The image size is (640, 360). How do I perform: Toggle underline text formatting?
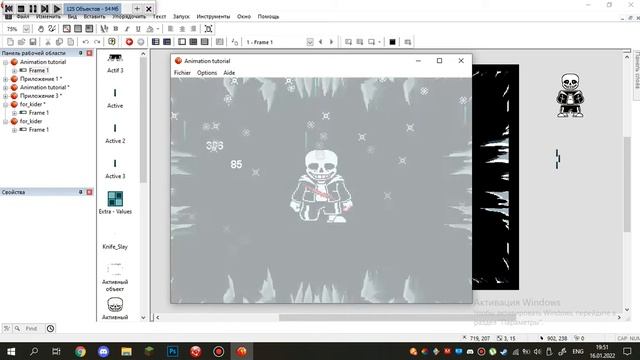point(138,29)
